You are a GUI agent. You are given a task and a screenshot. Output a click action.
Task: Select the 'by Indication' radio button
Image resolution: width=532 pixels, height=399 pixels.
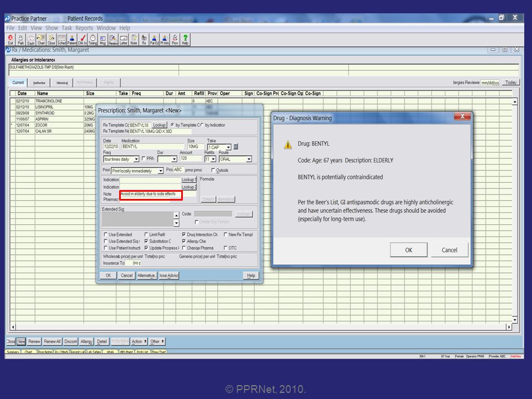(202, 125)
